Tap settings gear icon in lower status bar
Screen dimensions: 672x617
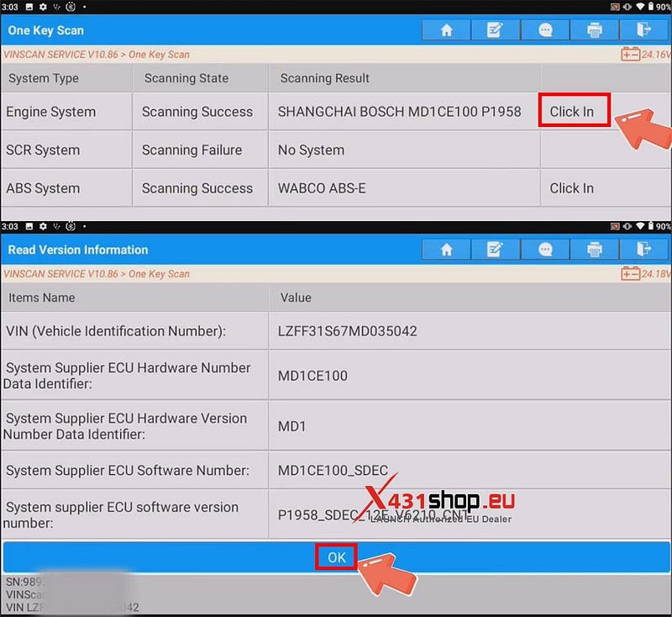(43, 226)
